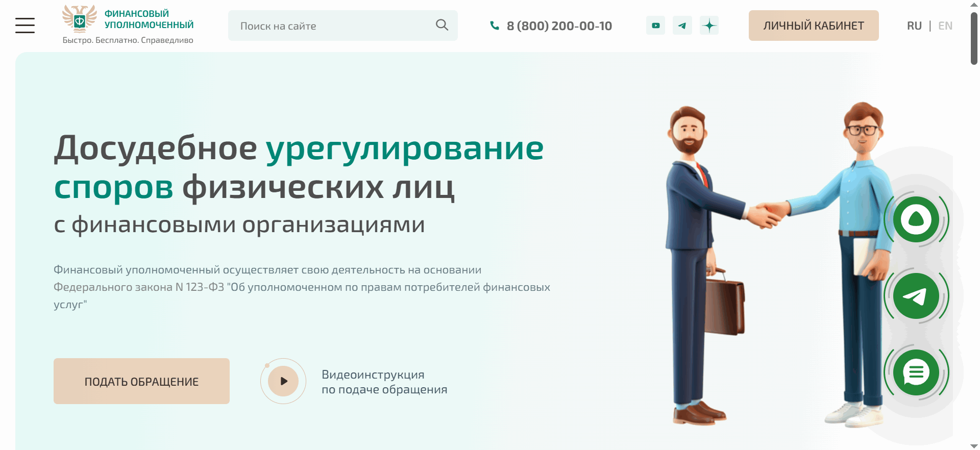Screen dimensions: 980x450
Task: Click the four-point star icon in header
Action: point(709,26)
